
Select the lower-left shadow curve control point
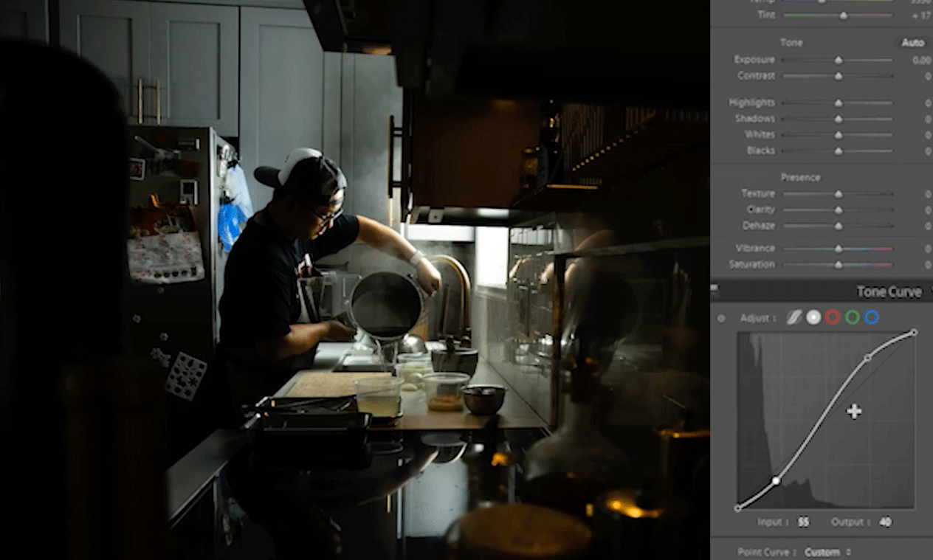point(776,480)
